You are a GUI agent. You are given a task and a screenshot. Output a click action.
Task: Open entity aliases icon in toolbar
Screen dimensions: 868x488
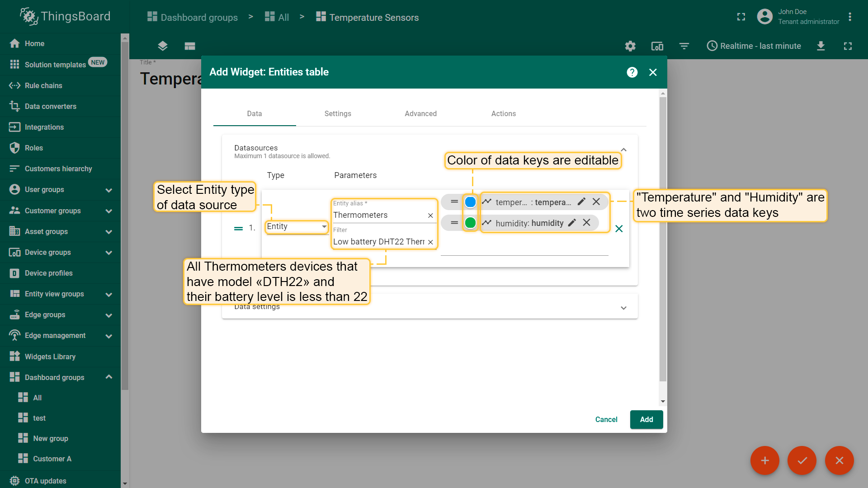click(657, 46)
